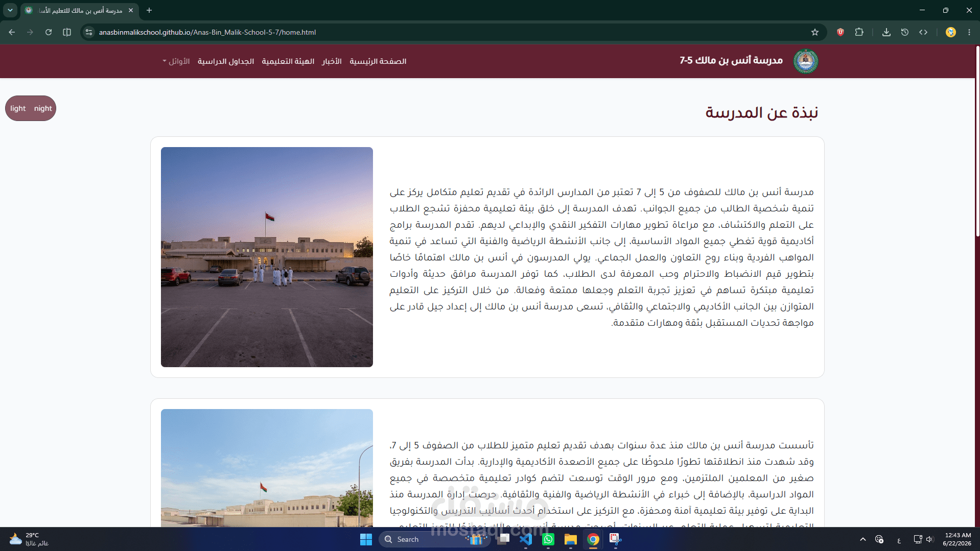Open Task View on the taskbar
980x551 pixels.
(504, 539)
